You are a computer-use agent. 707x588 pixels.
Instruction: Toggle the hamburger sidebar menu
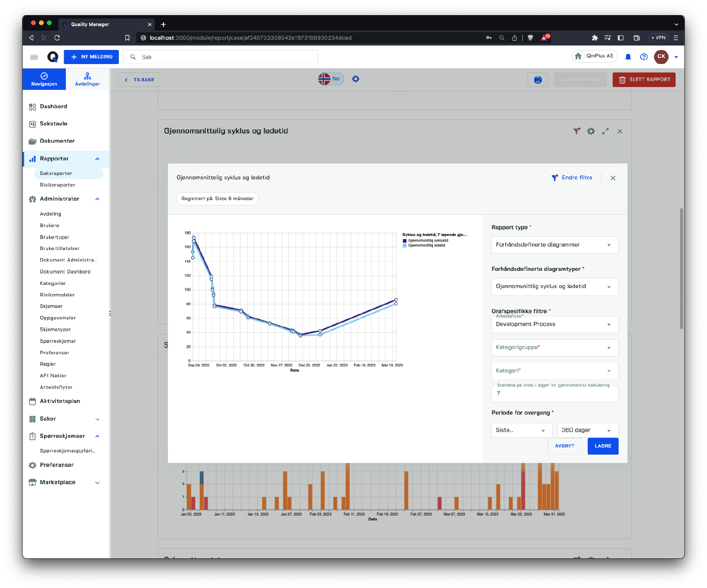34,57
